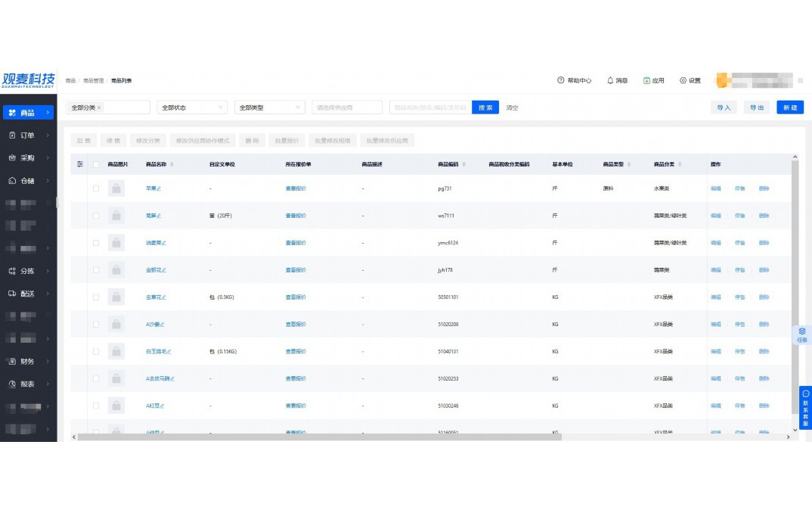This screenshot has height=510, width=812.
Task: Click the 联系客服 customer service widget
Action: coord(805,409)
